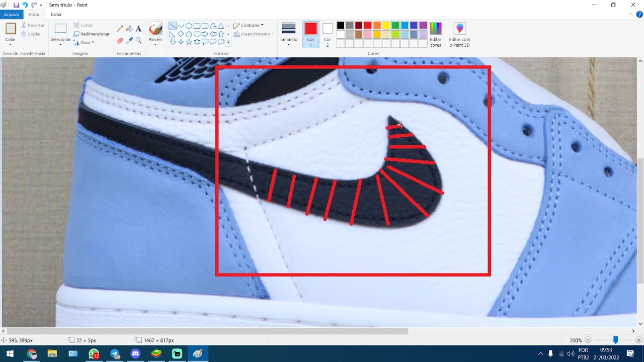644x362 pixels.
Task: Click Redimensionar resize button
Action: (x=91, y=34)
